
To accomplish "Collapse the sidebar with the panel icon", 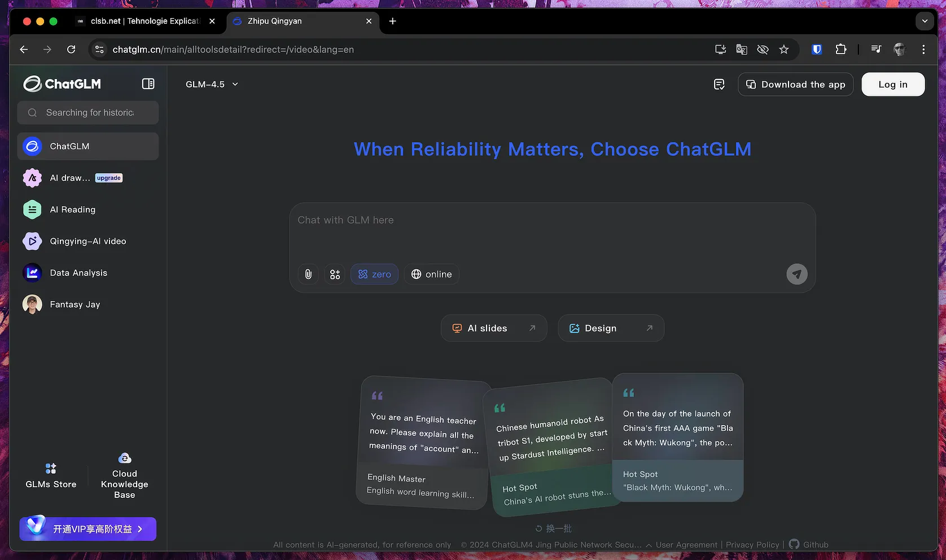I will point(148,84).
